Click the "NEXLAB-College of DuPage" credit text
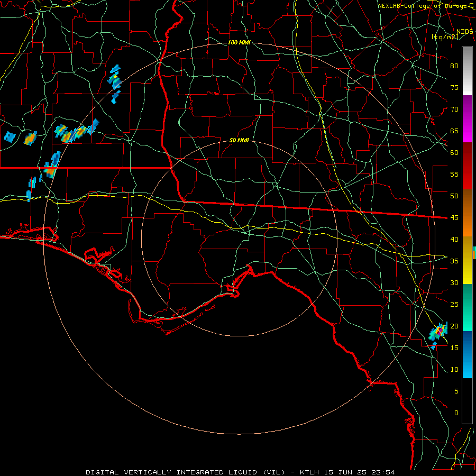Image resolution: width=476 pixels, height=476 pixels. (x=423, y=6)
